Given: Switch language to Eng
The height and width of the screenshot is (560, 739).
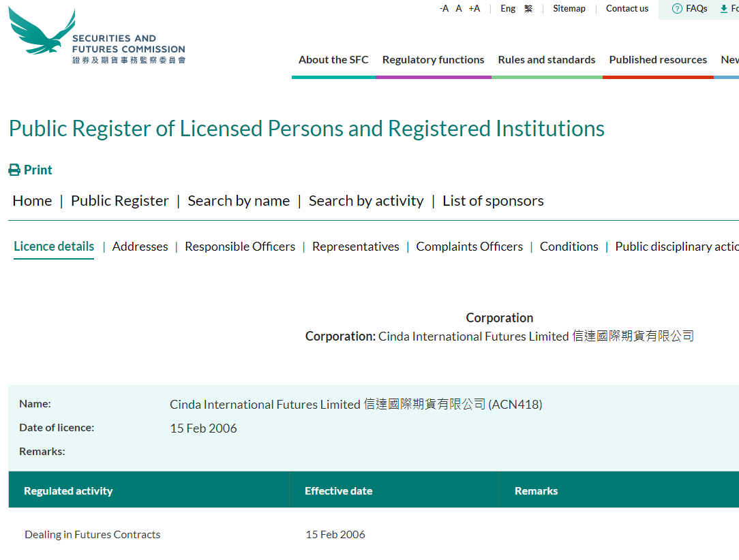Looking at the screenshot, I should point(508,8).
